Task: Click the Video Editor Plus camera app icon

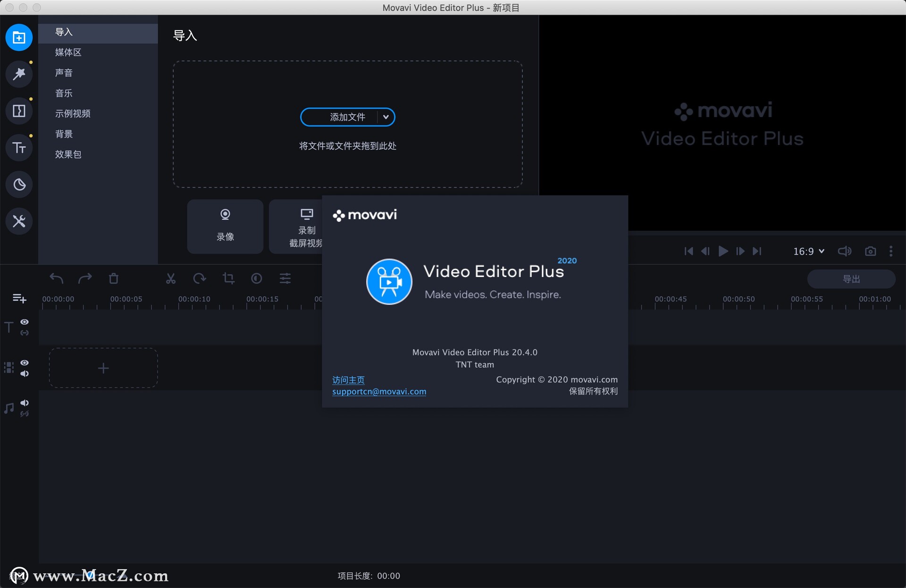Action: coord(389,282)
